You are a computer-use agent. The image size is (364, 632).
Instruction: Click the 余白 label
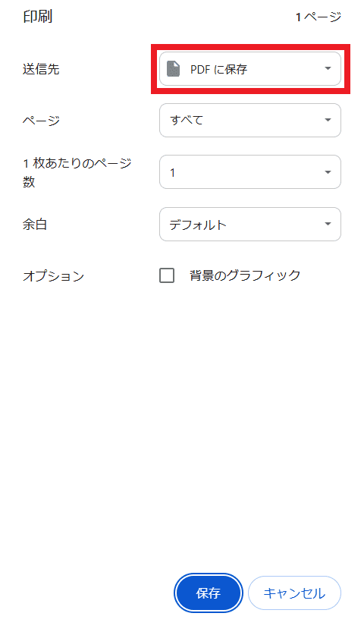pyautogui.click(x=35, y=224)
